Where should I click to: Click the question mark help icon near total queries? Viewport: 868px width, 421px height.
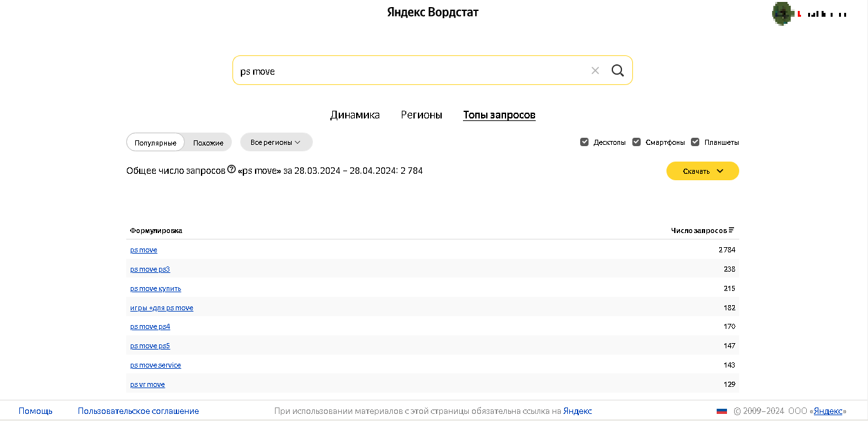coord(232,170)
